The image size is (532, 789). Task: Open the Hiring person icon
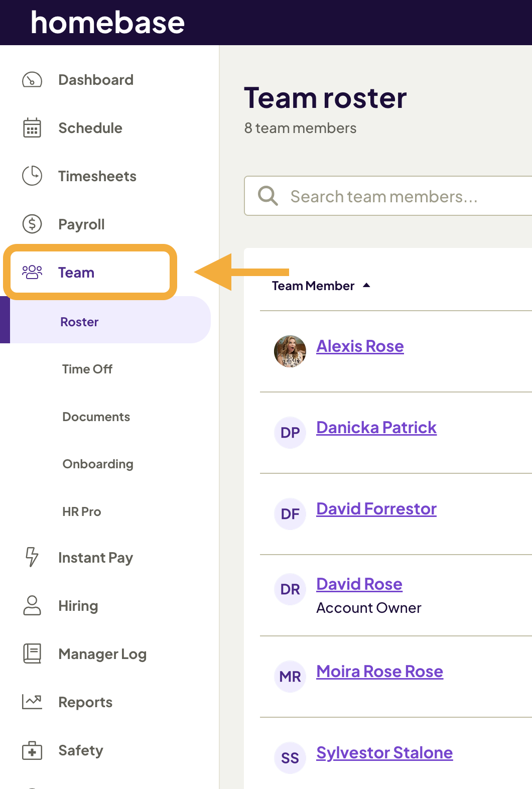(x=32, y=605)
